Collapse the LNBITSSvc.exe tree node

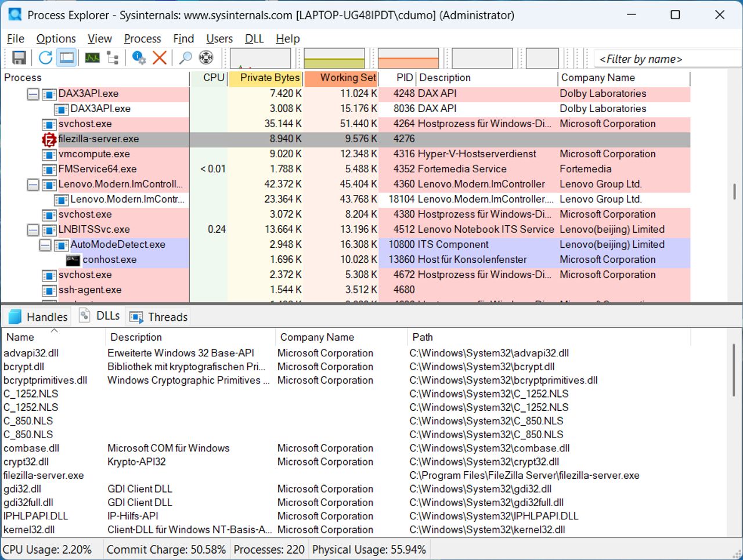[33, 230]
